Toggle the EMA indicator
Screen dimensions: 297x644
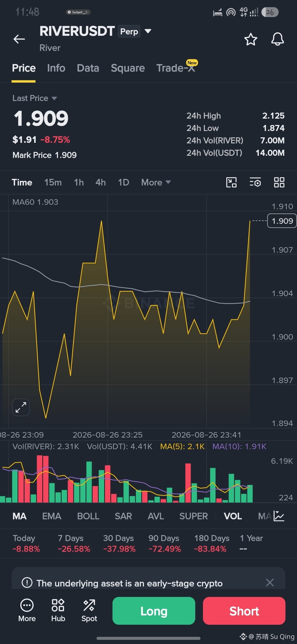[52, 516]
